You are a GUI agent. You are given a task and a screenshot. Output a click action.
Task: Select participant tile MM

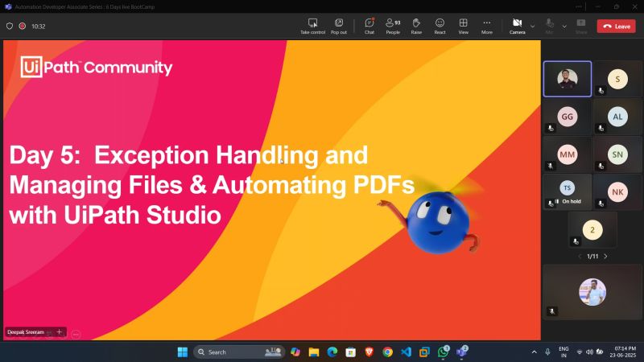click(568, 154)
